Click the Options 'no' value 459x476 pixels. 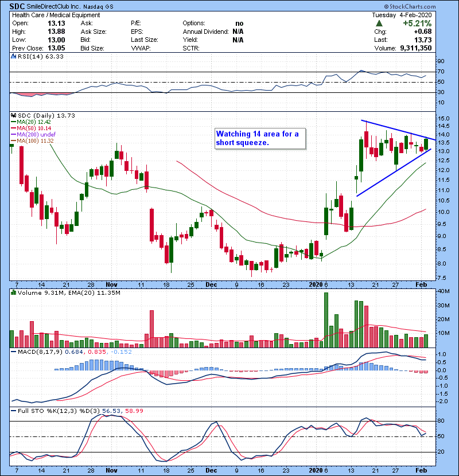[x=239, y=24]
